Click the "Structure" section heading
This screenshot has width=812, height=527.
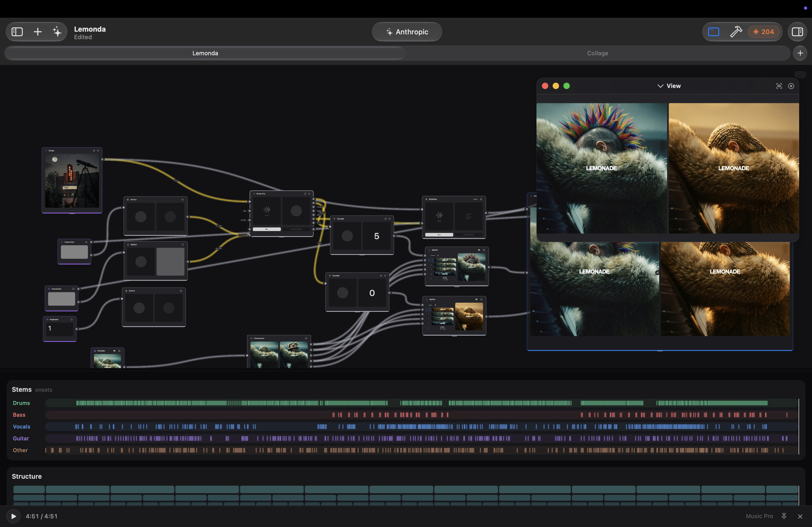tap(27, 476)
